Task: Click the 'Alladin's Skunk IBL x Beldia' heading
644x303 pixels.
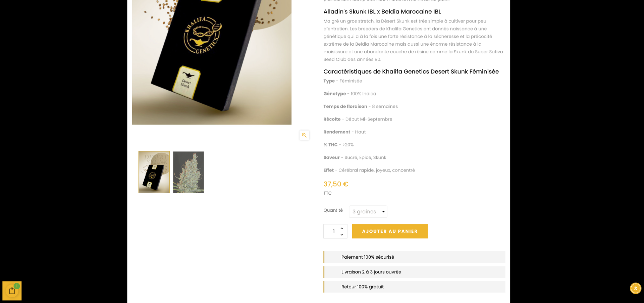Action: 382,12
